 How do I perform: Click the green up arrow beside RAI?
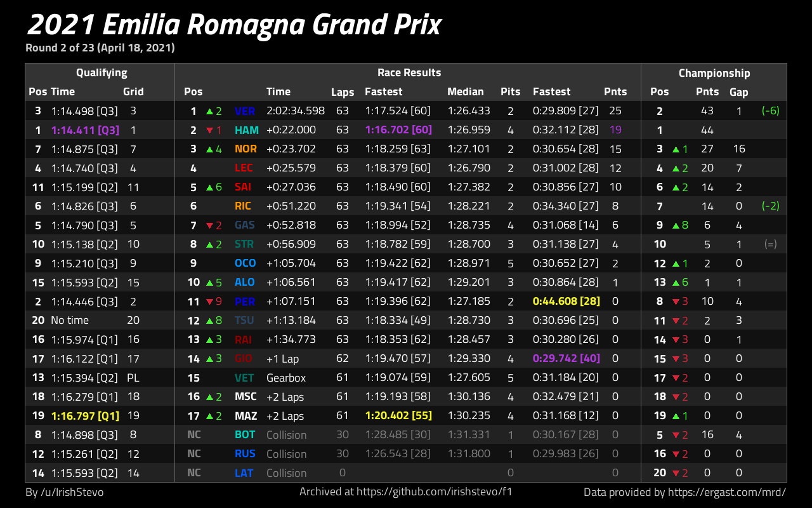210,340
